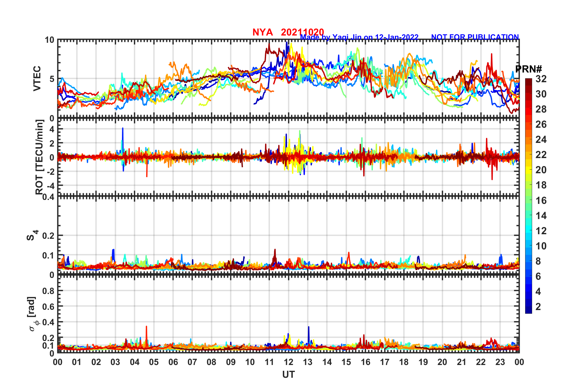577x392 pixels.
Task: Click UT axis hour label "11"
Action: coord(269,362)
